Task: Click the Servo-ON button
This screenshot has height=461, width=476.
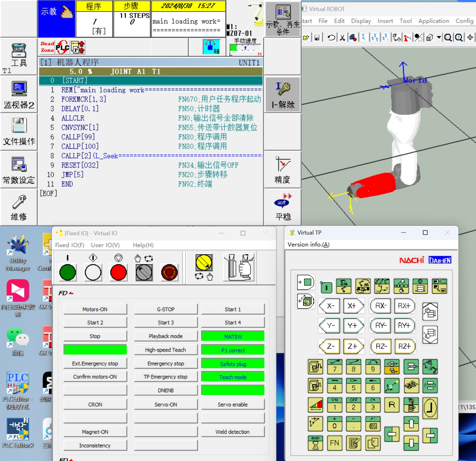Action: click(166, 404)
